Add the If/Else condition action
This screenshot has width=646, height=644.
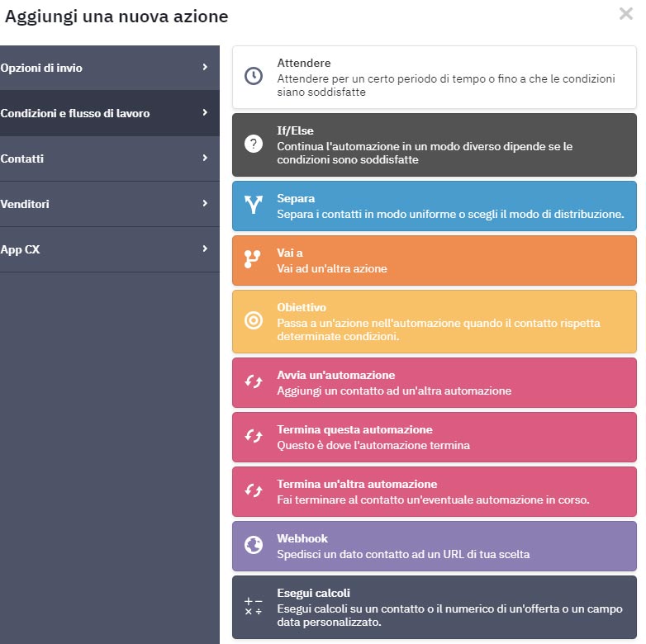pos(435,145)
